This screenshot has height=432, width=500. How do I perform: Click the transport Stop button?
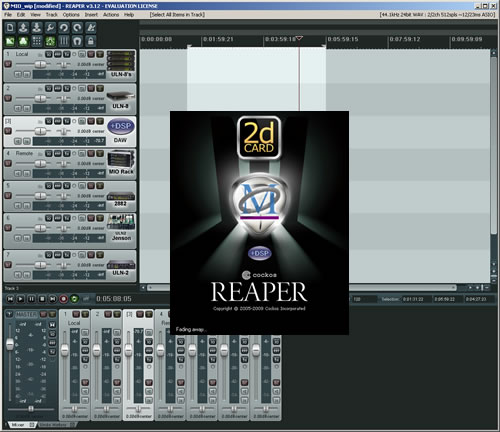coord(42,299)
